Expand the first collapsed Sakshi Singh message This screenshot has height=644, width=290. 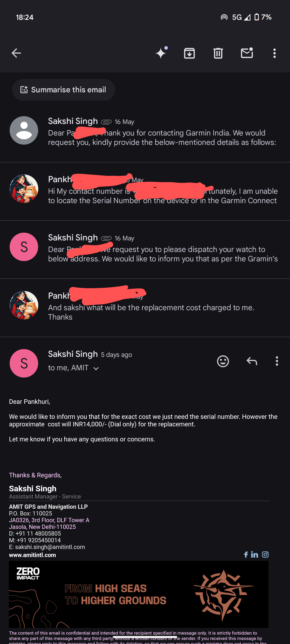(x=161, y=133)
